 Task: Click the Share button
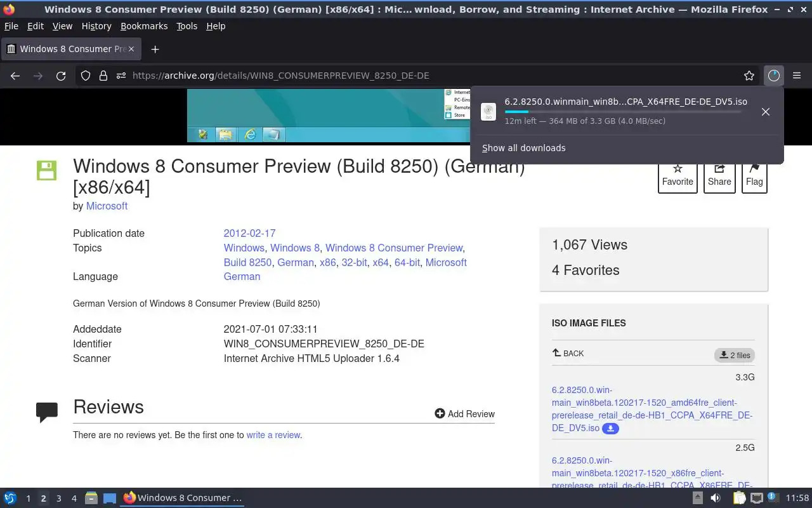click(719, 176)
